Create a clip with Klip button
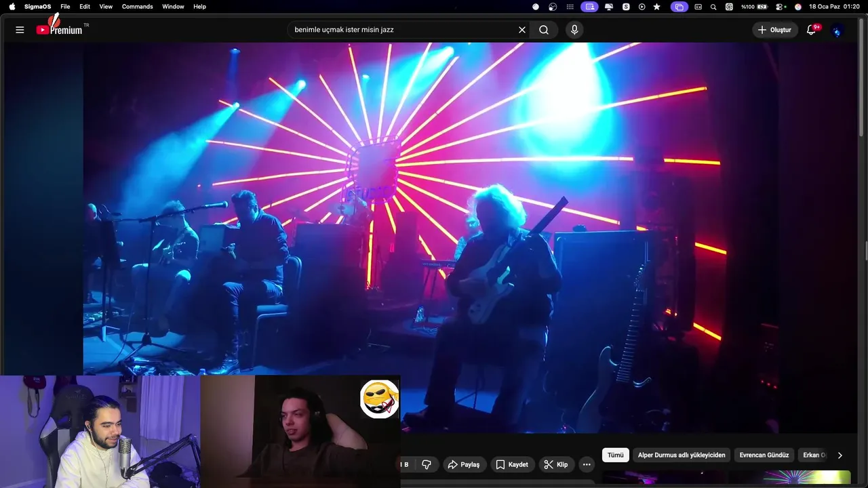Screen dimensions: 868x488 (556, 464)
